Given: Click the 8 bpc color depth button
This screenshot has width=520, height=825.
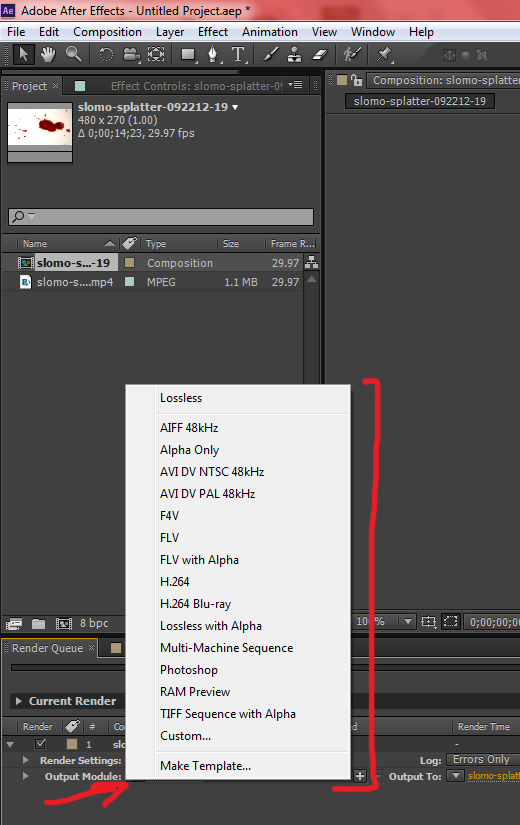Looking at the screenshot, I should point(94,623).
